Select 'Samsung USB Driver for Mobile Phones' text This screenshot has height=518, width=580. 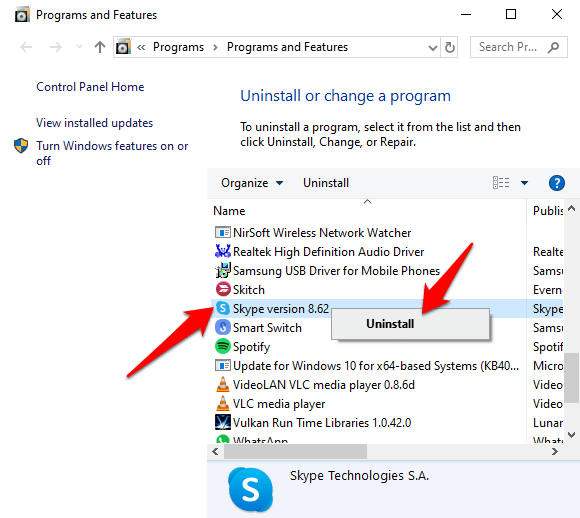(336, 270)
